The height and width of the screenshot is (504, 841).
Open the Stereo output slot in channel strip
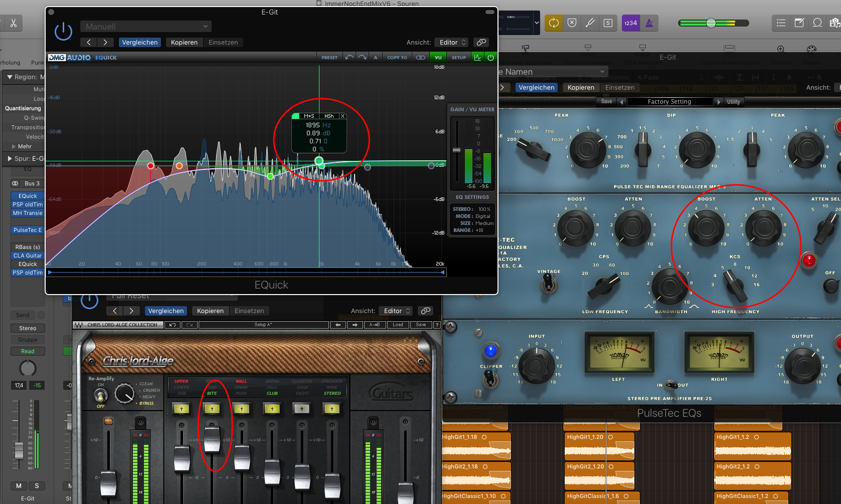(28, 328)
